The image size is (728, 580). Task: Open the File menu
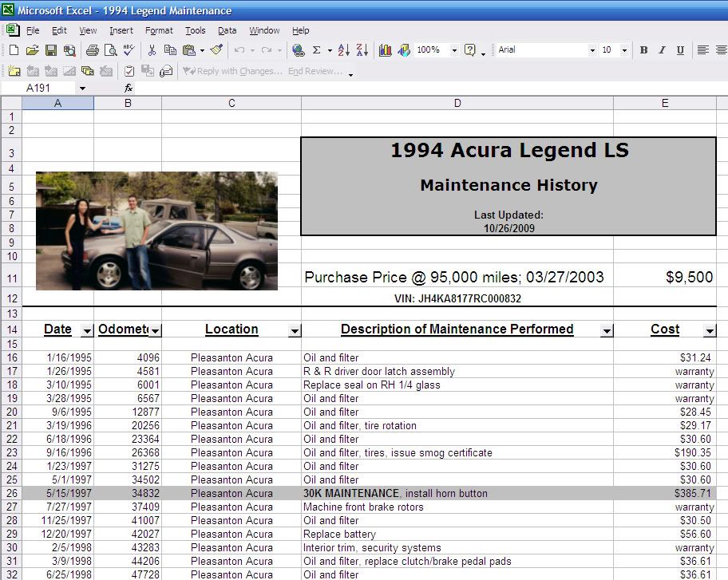coord(33,30)
